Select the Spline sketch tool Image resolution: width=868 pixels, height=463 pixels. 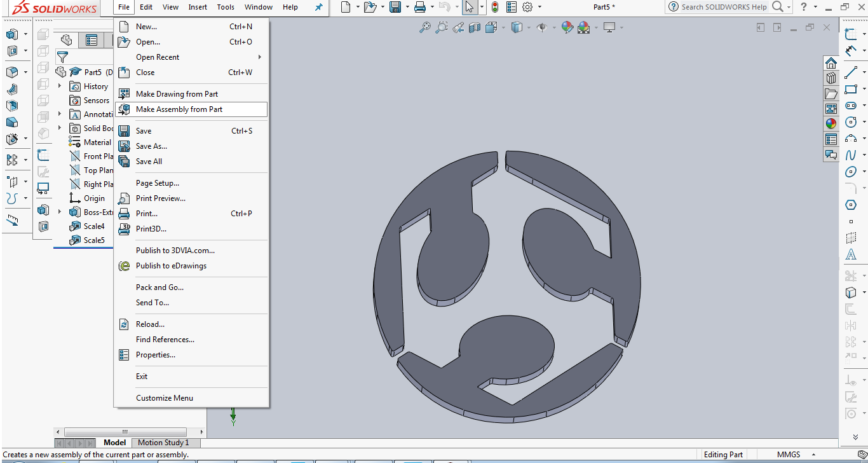tap(851, 155)
